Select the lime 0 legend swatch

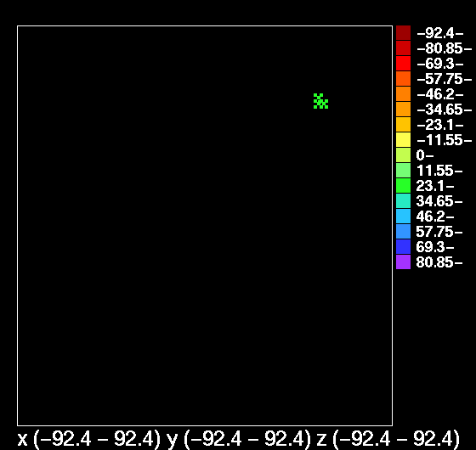coord(403,155)
